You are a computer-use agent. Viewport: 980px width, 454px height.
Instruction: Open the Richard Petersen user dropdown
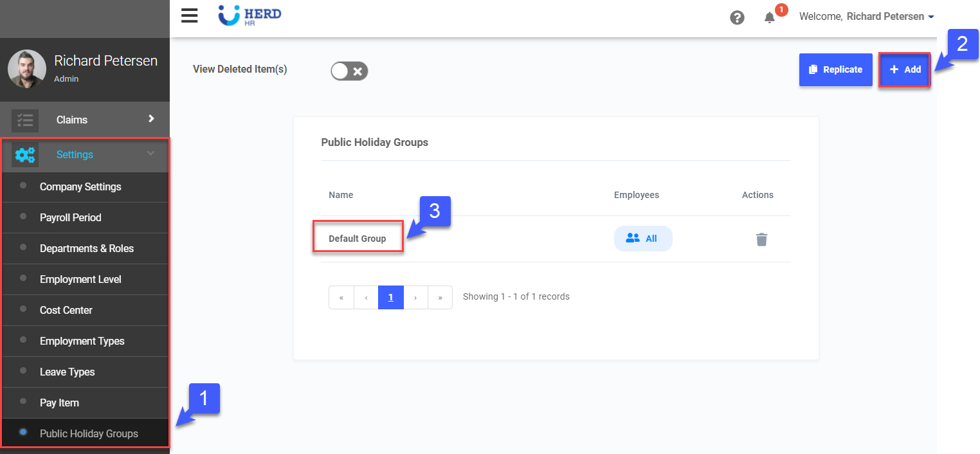coord(866,17)
